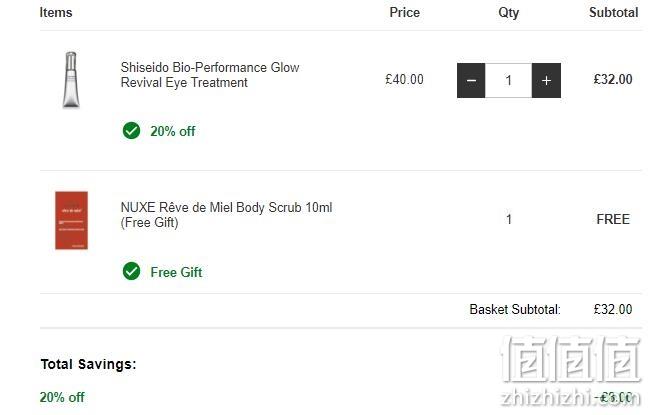Increase Shiseido quantity with plus button
650x415 pixels.
tap(546, 80)
